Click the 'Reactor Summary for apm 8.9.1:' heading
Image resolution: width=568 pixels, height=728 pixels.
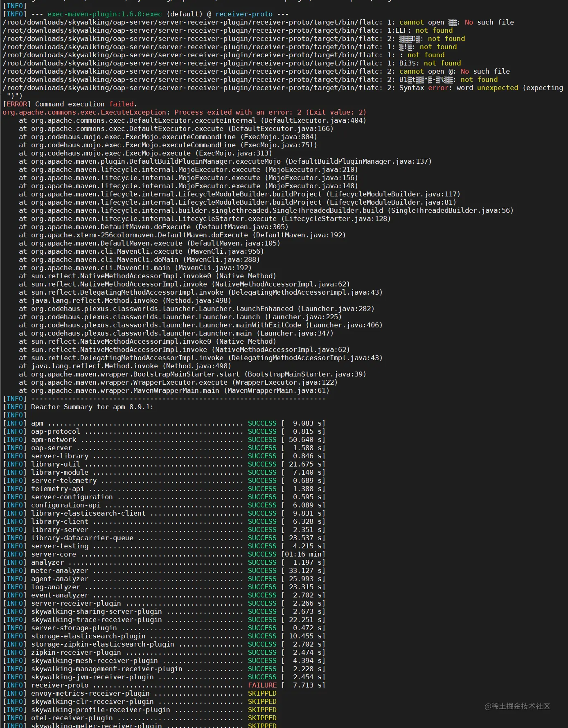point(92,407)
